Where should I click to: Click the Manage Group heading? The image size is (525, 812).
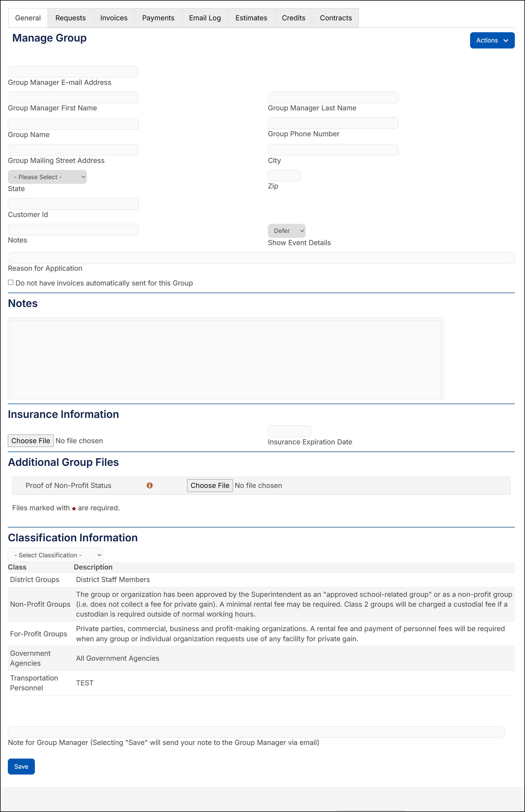tap(49, 38)
